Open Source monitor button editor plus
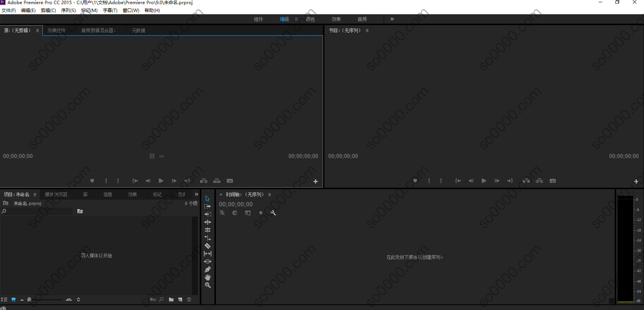This screenshot has height=310, width=644. (315, 181)
